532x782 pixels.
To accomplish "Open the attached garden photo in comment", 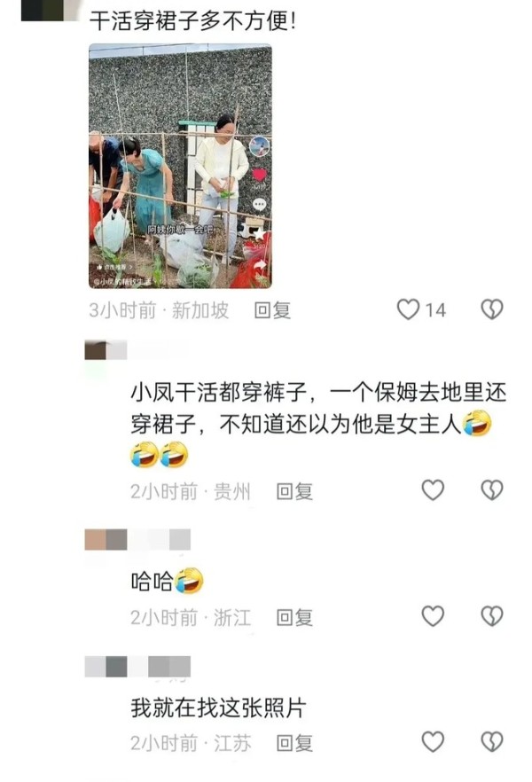I will (x=181, y=166).
